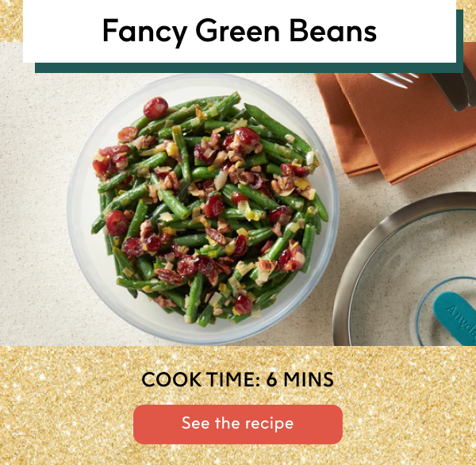476x465 pixels.
Task: Click the word Green in the heading
Action: click(x=237, y=30)
